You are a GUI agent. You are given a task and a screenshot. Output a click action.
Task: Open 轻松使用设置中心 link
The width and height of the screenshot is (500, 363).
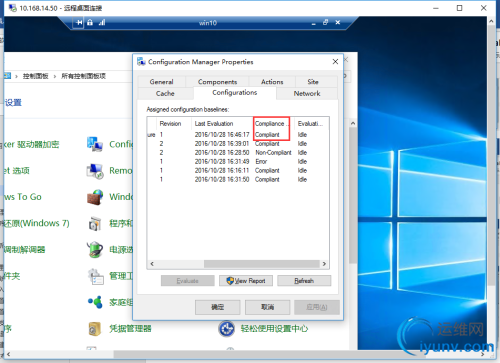pos(274,329)
